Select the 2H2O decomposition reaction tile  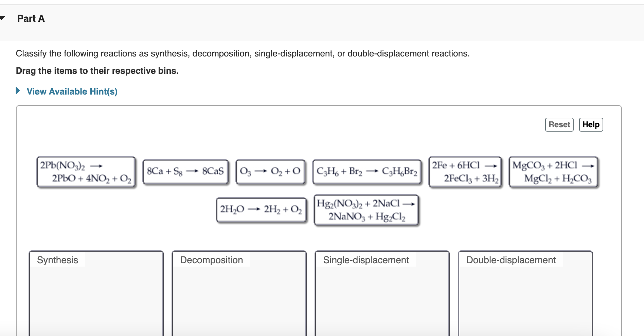click(261, 209)
